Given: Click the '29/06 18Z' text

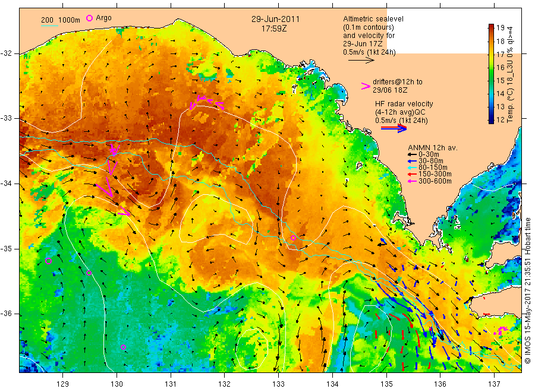Looking at the screenshot, I should coord(390,90).
